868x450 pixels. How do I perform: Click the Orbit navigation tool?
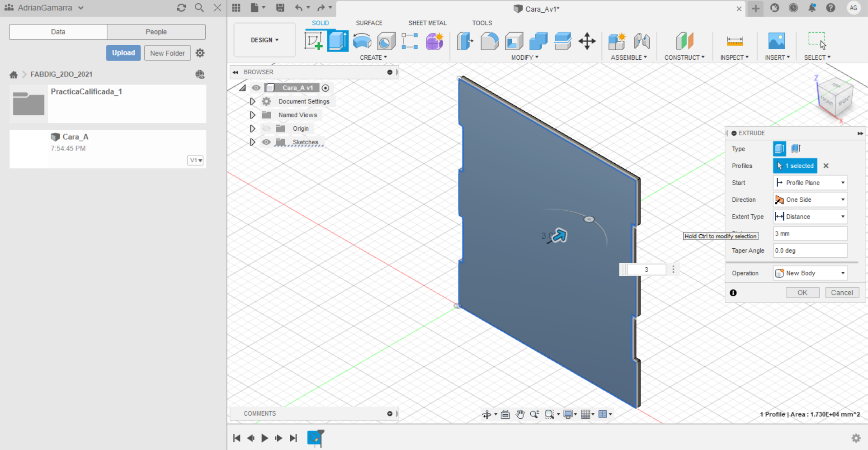tap(486, 414)
